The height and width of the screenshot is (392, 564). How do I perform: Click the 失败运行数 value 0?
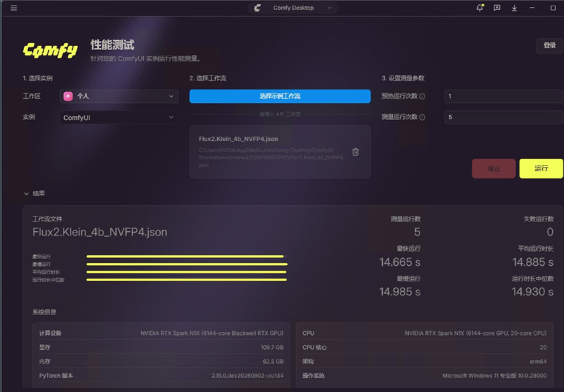click(550, 232)
